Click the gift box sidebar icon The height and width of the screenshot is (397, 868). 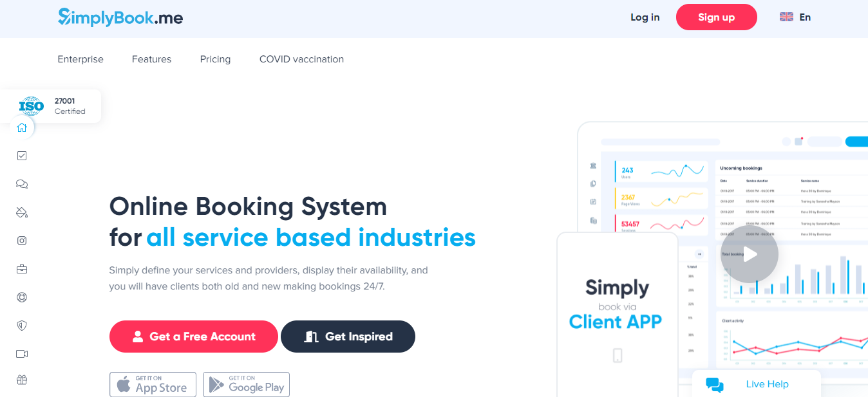pos(22,380)
